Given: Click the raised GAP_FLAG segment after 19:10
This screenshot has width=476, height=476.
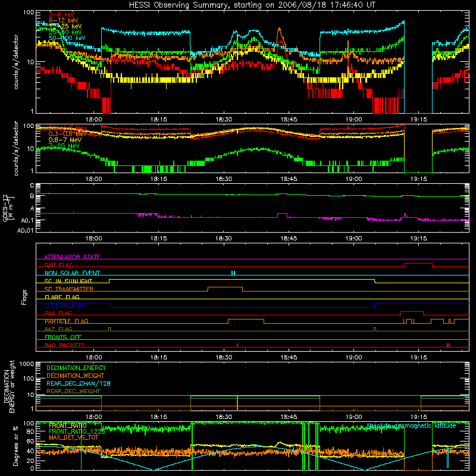Looking at the screenshot, I should click(418, 264).
